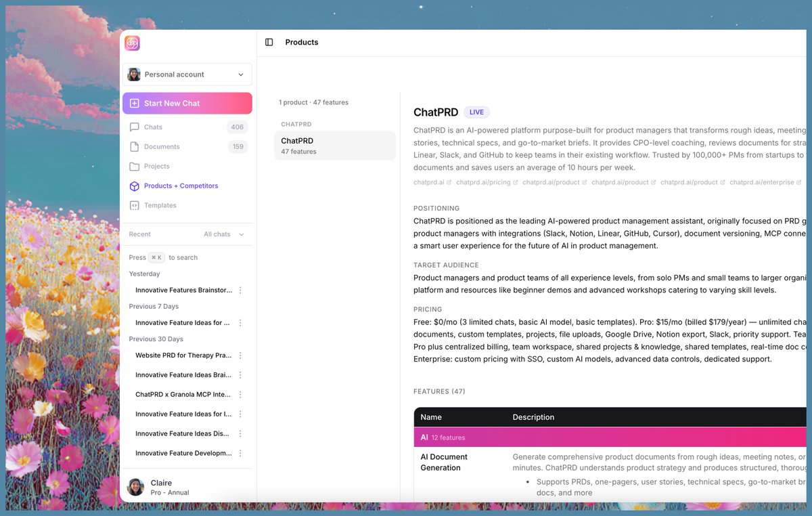Open options for Innovative Feature Ideas Brai... chat
812x516 pixels.
(240, 375)
